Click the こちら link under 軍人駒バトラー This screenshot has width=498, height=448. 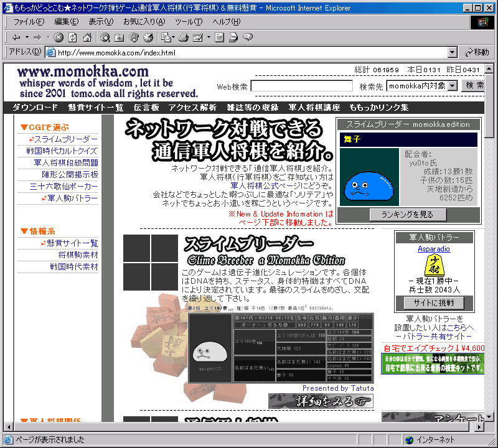[x=457, y=328]
